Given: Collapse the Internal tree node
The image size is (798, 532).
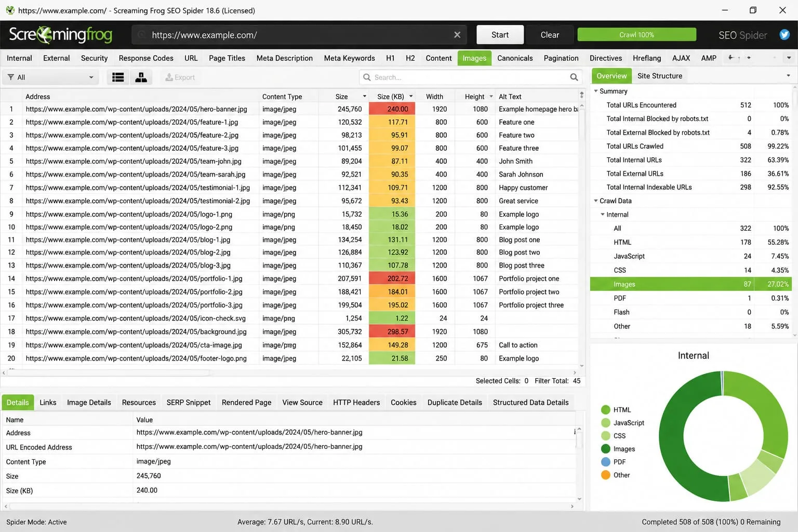Looking at the screenshot, I should [602, 214].
